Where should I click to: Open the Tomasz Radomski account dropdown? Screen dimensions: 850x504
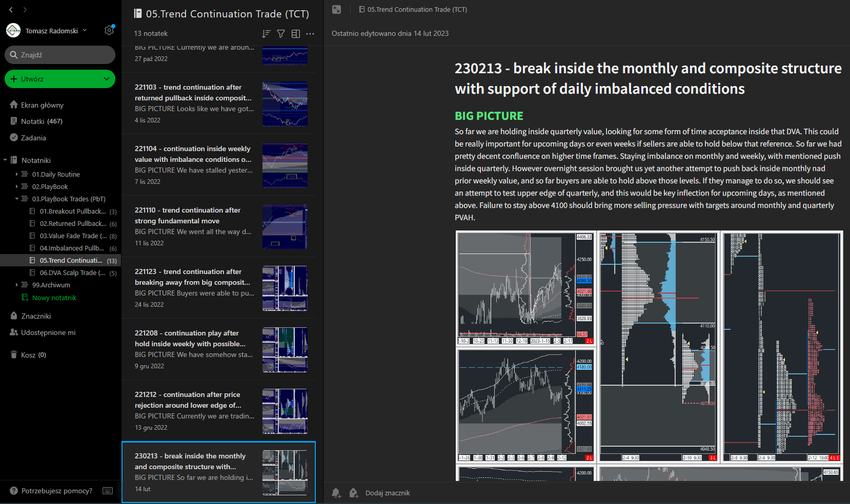[85, 31]
